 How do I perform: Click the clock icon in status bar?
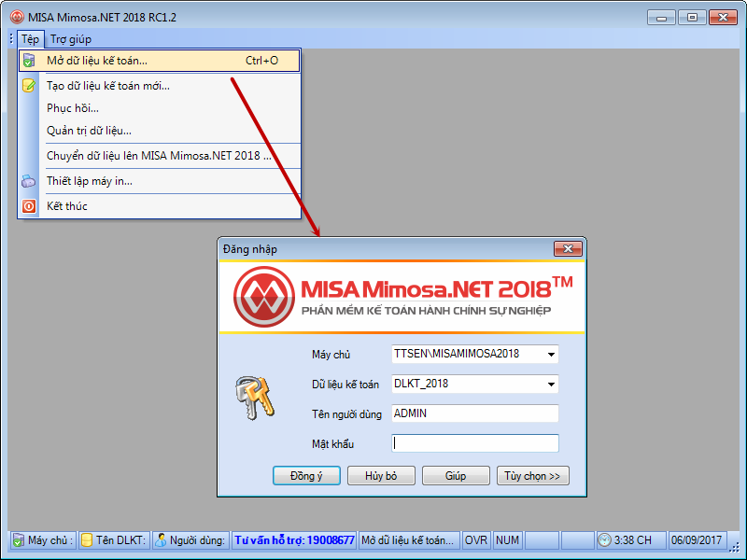(605, 540)
